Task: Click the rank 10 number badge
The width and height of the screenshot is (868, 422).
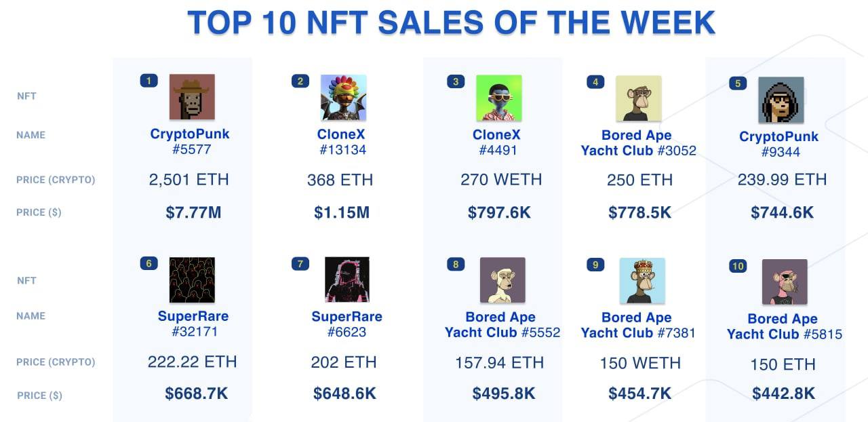Action: tap(738, 266)
